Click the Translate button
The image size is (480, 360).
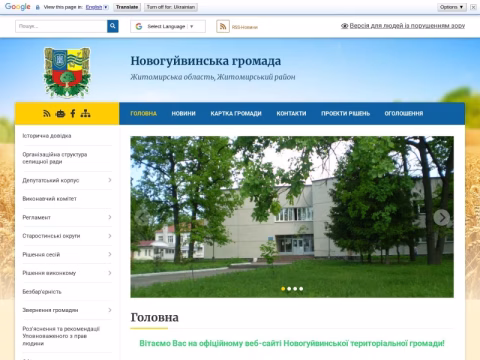pyautogui.click(x=127, y=7)
